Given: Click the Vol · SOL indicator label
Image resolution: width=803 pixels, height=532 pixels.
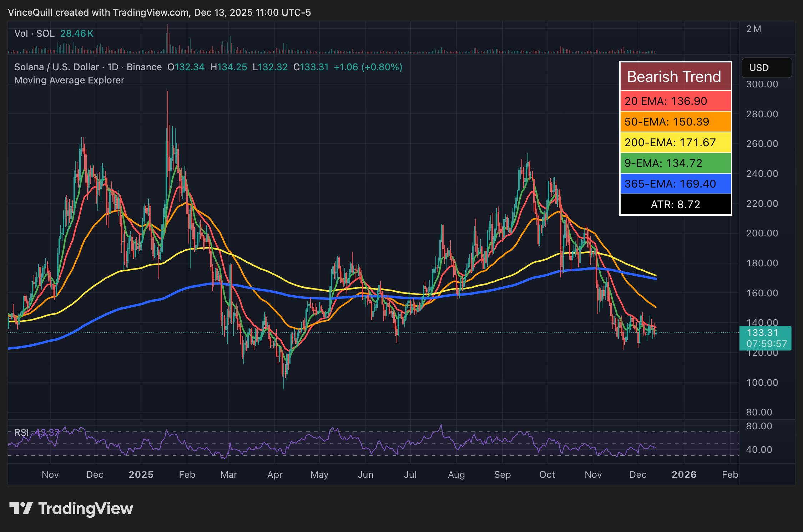Looking at the screenshot, I should click(34, 33).
